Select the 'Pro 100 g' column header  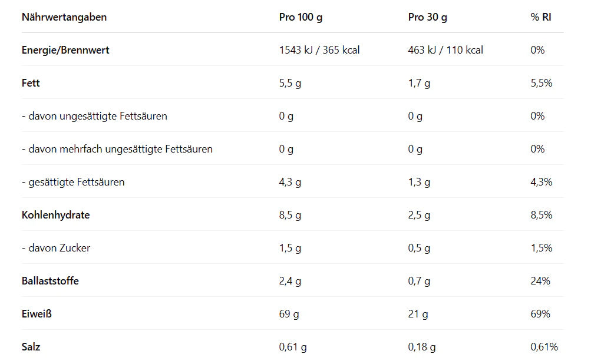pyautogui.click(x=301, y=17)
